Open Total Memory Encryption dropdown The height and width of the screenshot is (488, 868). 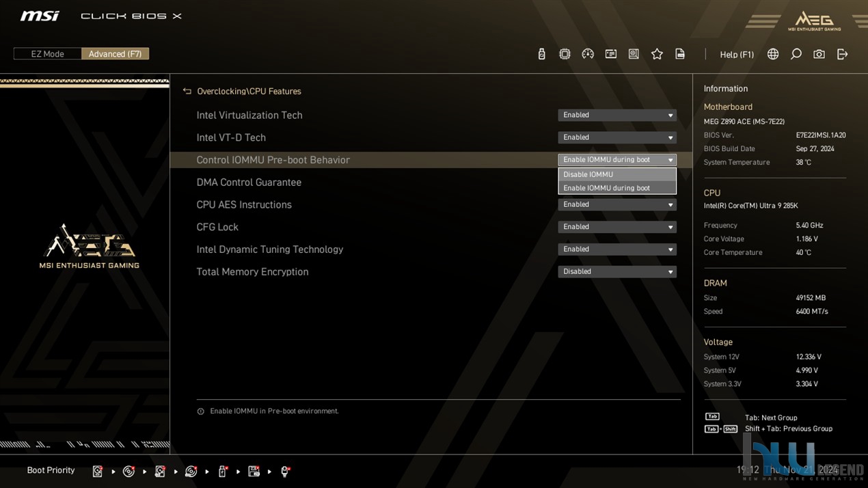coord(616,271)
